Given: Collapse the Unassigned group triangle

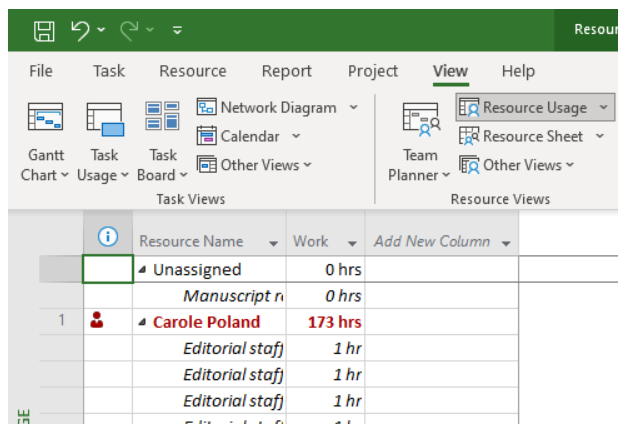Looking at the screenshot, I should (142, 269).
